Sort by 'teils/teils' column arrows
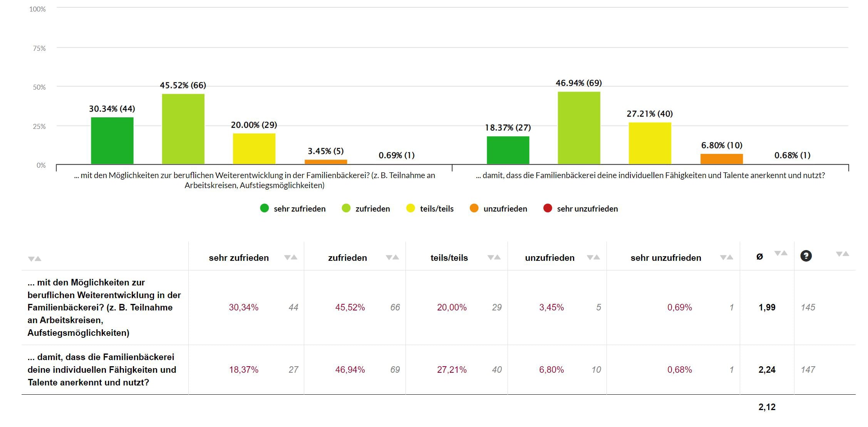The height and width of the screenshot is (427, 868). tap(494, 257)
